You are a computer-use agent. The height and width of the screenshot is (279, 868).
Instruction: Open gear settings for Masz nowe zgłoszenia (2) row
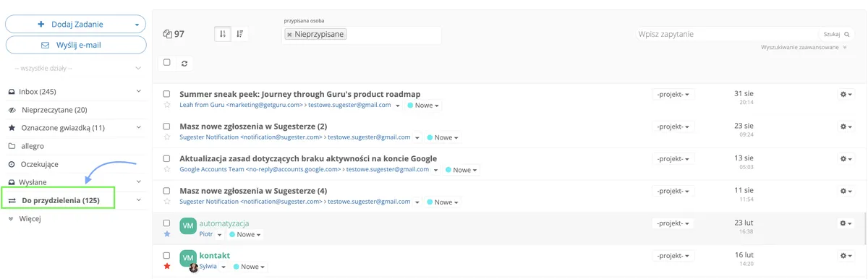click(846, 126)
